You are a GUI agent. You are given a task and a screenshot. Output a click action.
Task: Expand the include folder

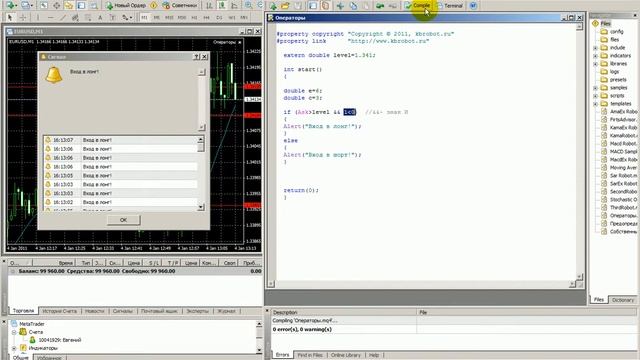click(x=595, y=48)
